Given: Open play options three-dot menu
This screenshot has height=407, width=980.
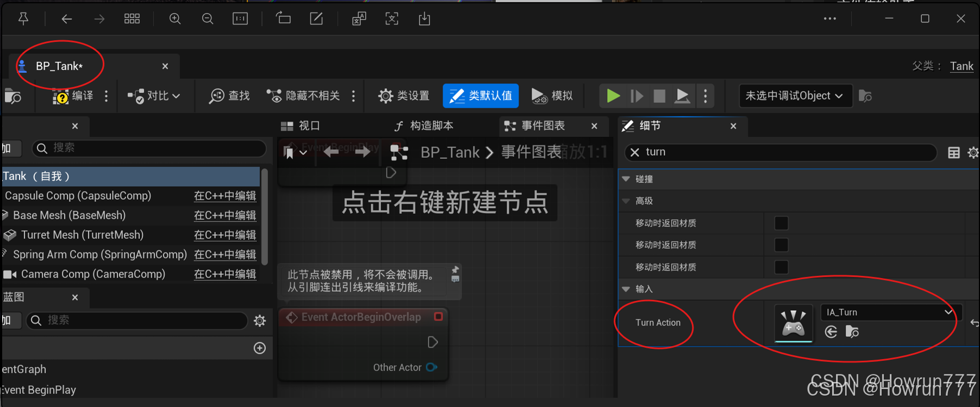Looking at the screenshot, I should (706, 96).
